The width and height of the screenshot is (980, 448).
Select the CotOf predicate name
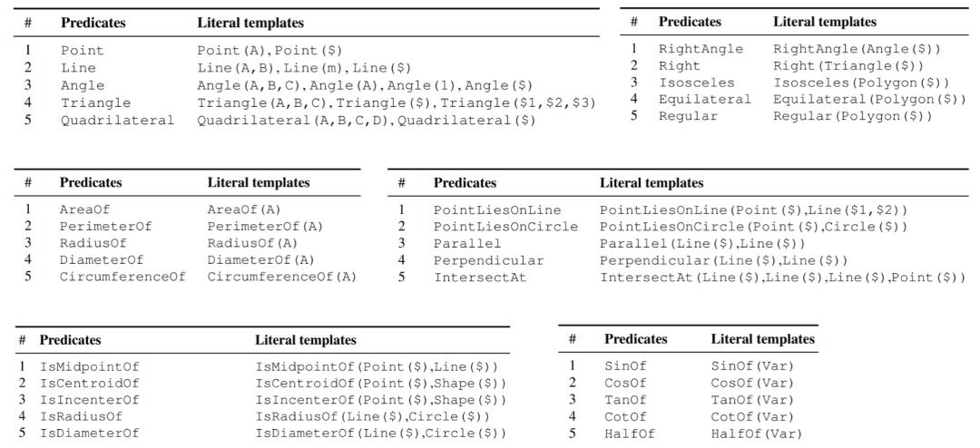click(x=625, y=417)
